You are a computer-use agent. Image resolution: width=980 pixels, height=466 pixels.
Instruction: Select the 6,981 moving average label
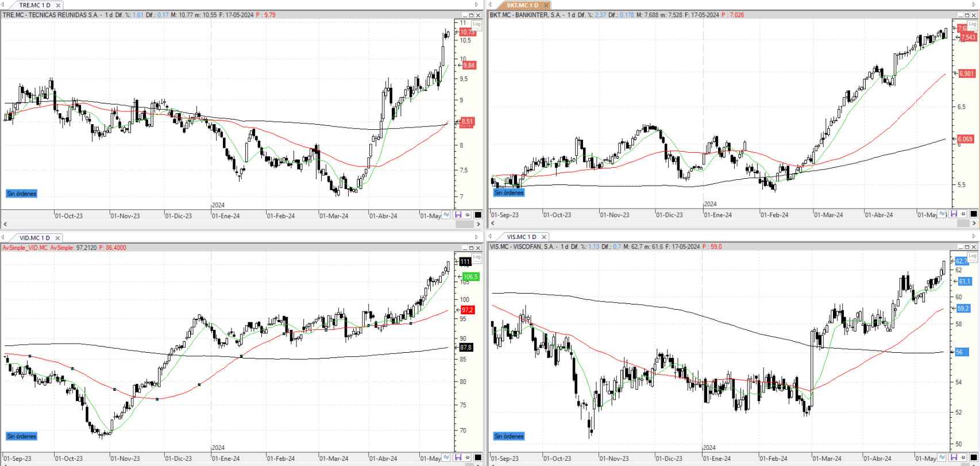pos(967,74)
